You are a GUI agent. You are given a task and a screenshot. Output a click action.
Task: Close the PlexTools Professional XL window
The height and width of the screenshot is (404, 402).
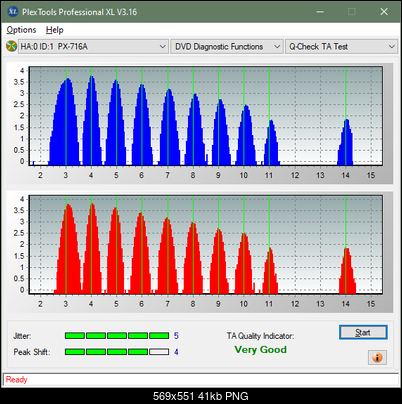pos(384,12)
